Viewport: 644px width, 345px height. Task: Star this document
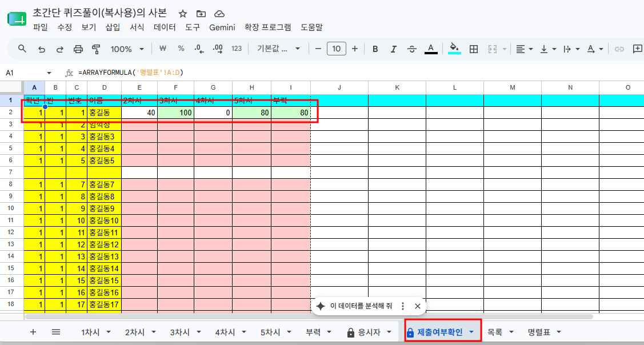tap(183, 14)
